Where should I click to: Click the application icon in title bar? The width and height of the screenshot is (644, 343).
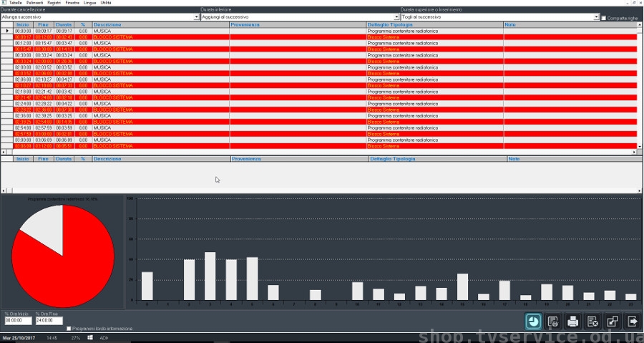(4, 3)
